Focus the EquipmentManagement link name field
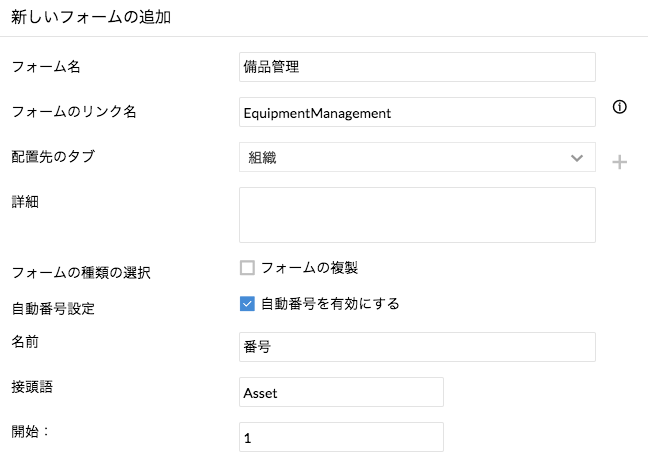This screenshot has width=648, height=465. (x=417, y=113)
